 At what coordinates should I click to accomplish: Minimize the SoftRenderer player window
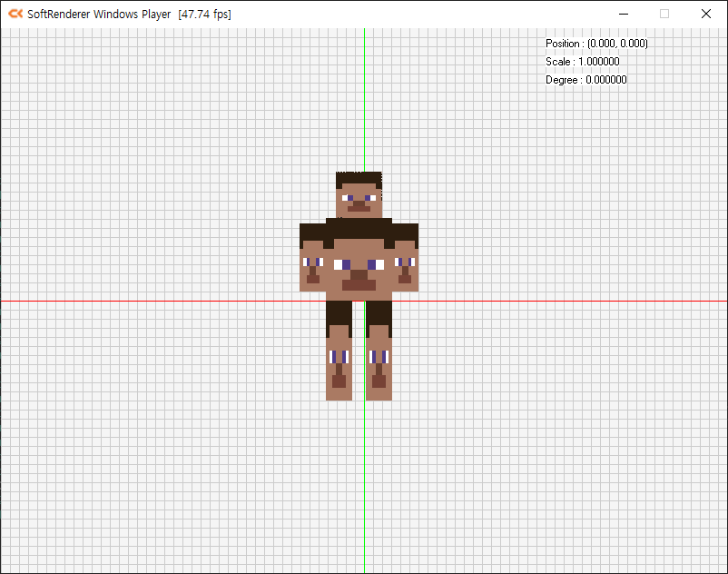click(623, 14)
